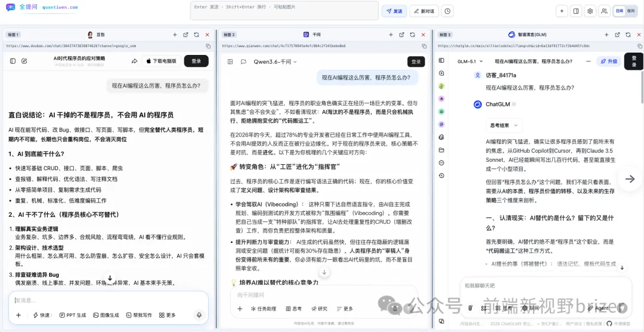The image size is (644, 332).
Task: Open the users icon in top bar
Action: click(604, 11)
